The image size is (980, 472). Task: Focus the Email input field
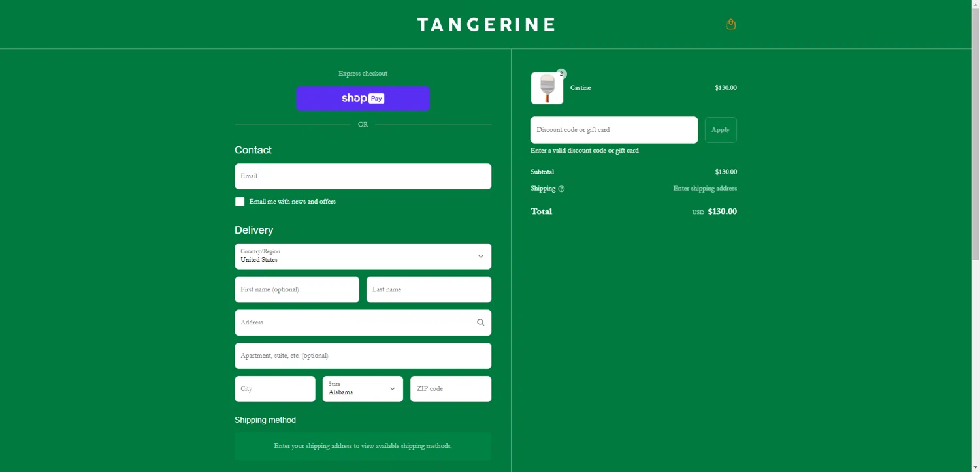(x=363, y=176)
